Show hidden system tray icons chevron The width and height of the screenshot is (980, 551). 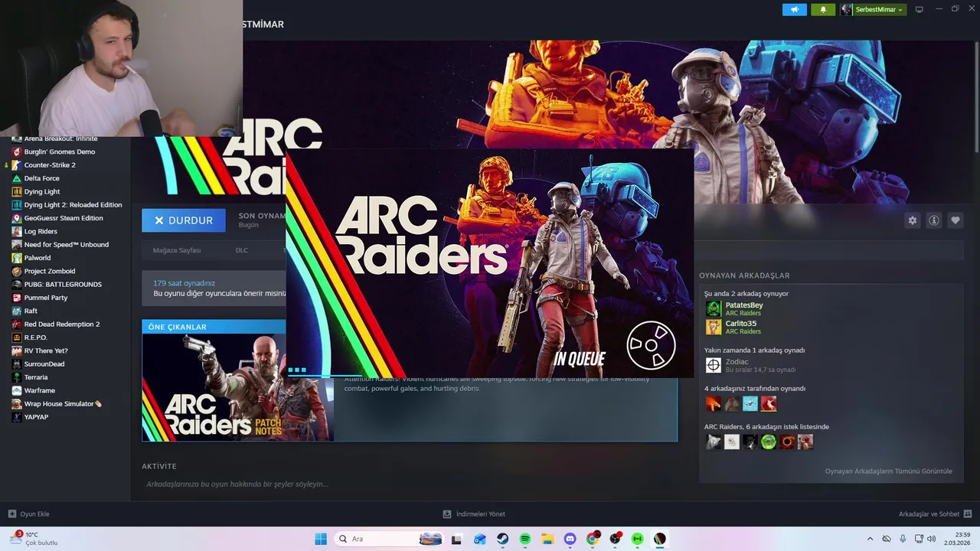[870, 539]
